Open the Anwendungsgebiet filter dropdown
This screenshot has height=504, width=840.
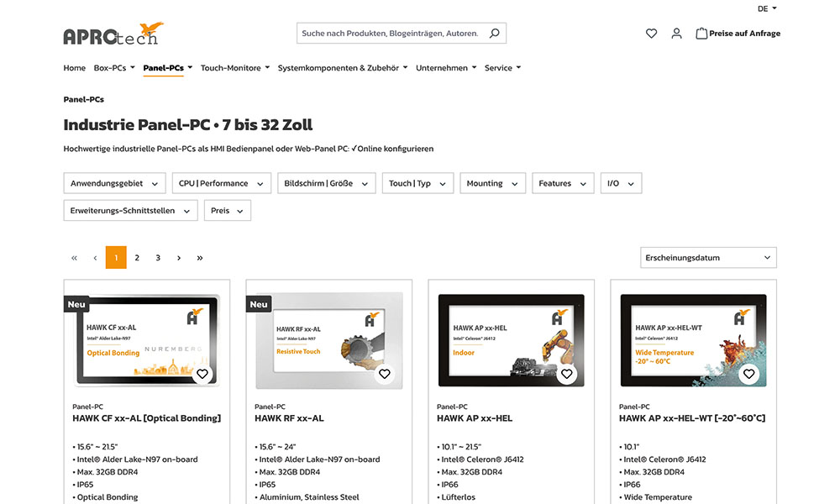pos(114,182)
